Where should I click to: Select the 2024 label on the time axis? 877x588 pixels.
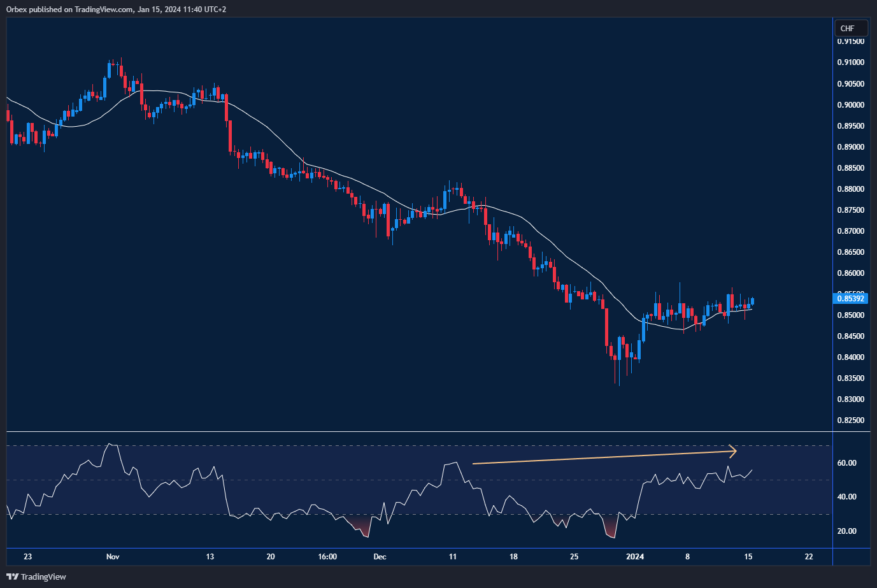click(x=635, y=556)
